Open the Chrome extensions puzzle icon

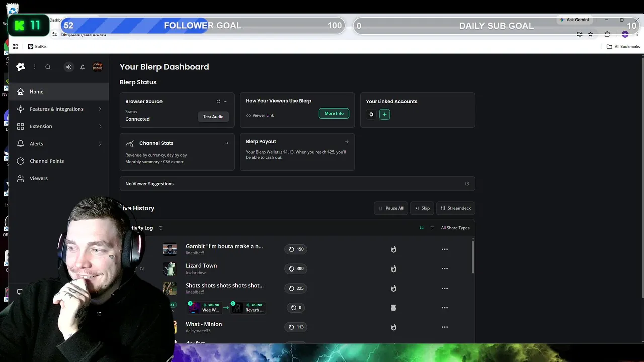[x=607, y=34]
